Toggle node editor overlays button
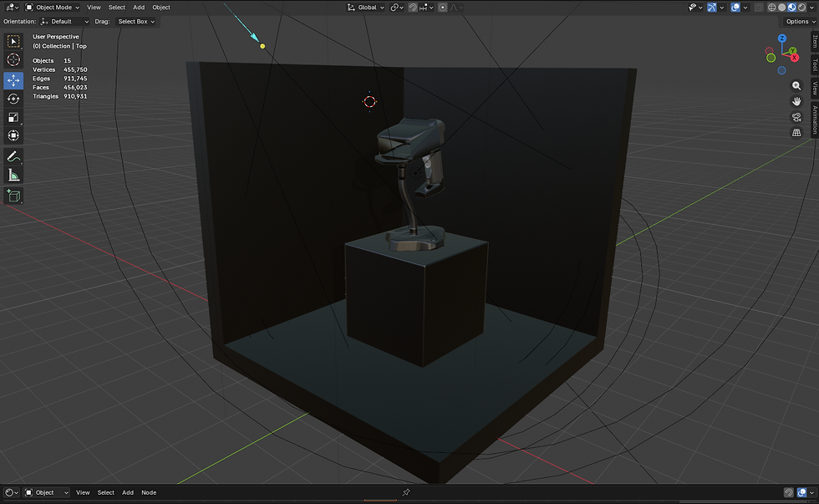Image resolution: width=819 pixels, height=504 pixels. click(x=801, y=492)
